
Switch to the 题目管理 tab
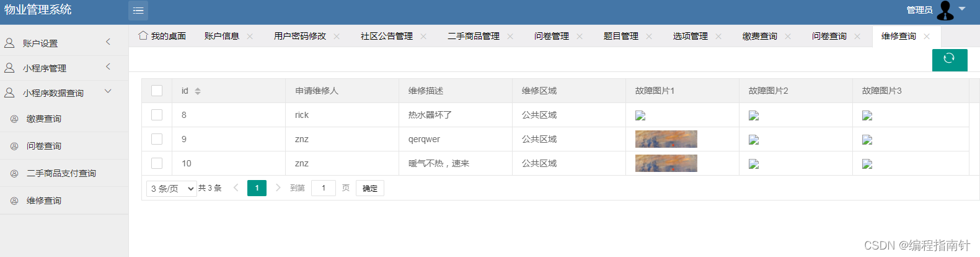(x=621, y=36)
